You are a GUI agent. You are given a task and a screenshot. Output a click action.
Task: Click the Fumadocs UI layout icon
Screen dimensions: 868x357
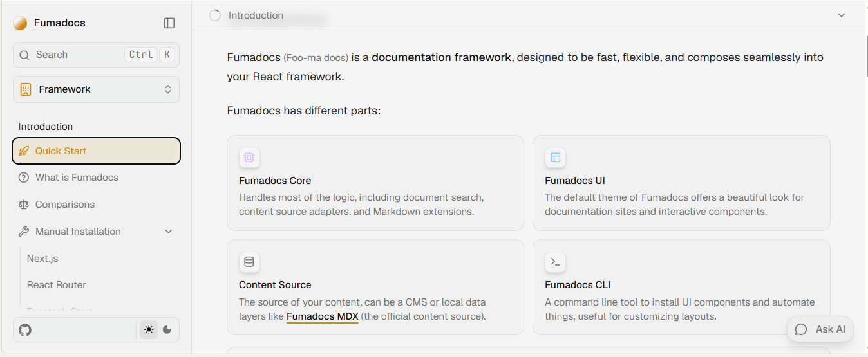click(555, 158)
